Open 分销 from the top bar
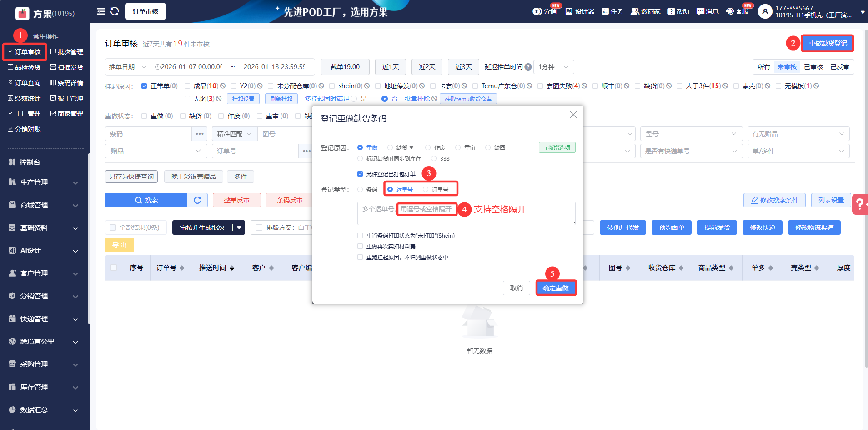The width and height of the screenshot is (868, 430). [x=545, y=11]
